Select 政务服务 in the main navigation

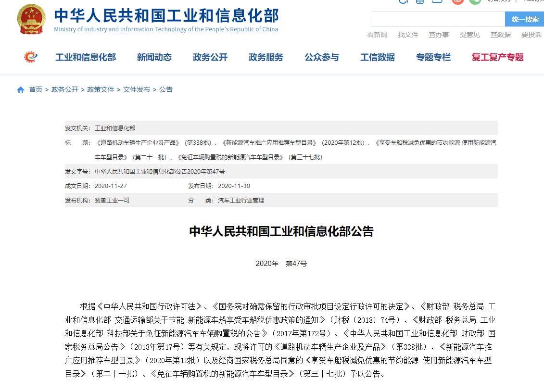(266, 57)
